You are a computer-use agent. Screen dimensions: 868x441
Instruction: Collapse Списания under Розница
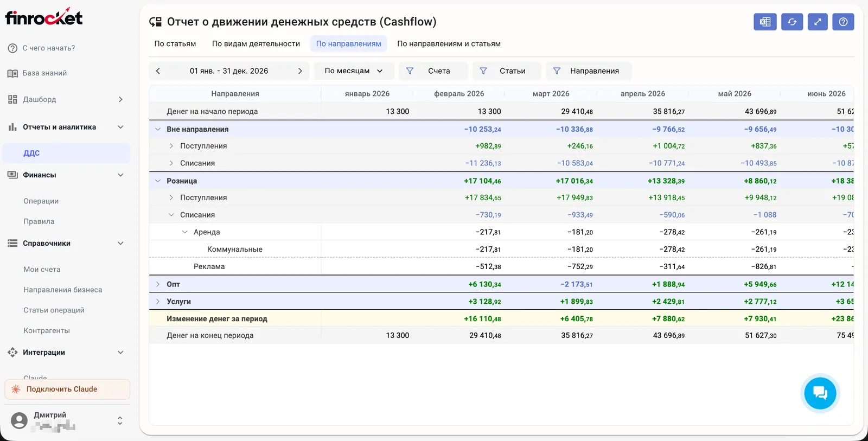[x=171, y=215]
